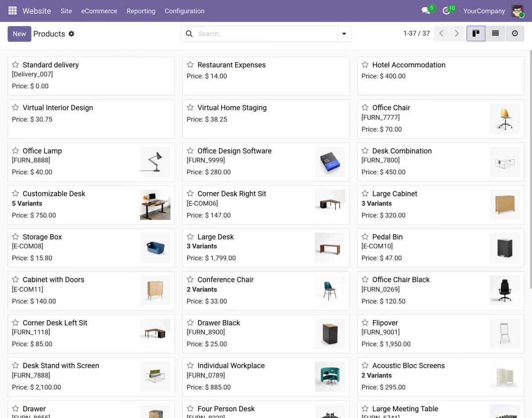Favorite the Standard delivery product
The image size is (532, 418).
(x=16, y=65)
